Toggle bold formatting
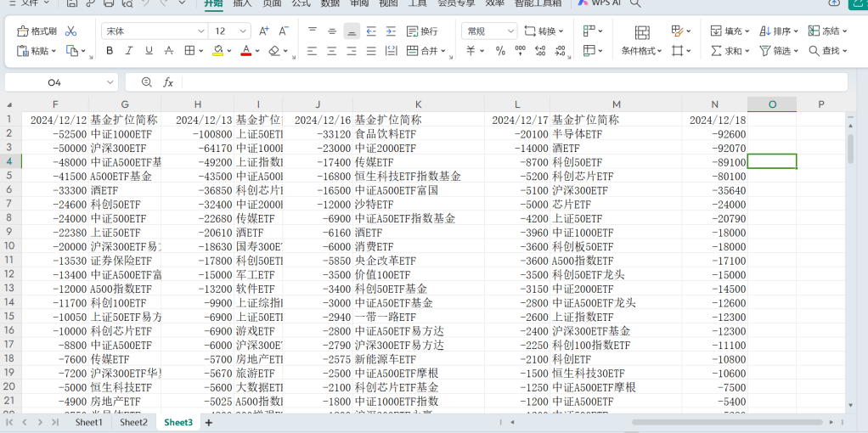868x433 pixels. point(110,51)
